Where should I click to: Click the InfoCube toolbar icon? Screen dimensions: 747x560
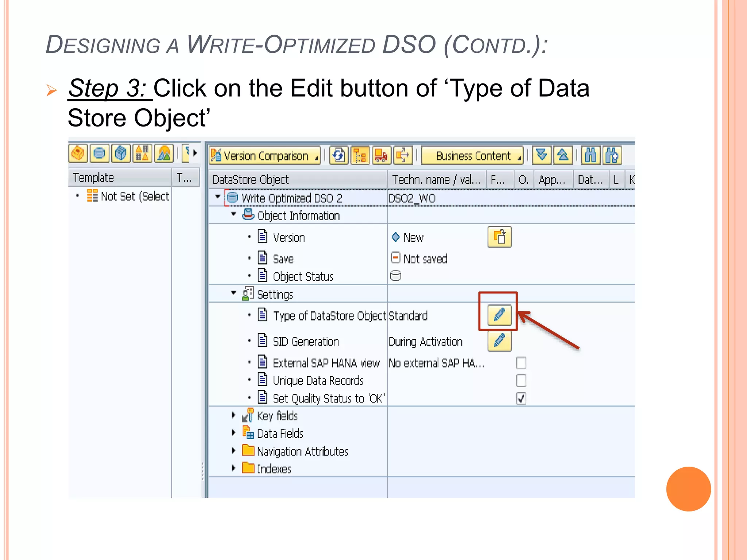click(x=121, y=153)
